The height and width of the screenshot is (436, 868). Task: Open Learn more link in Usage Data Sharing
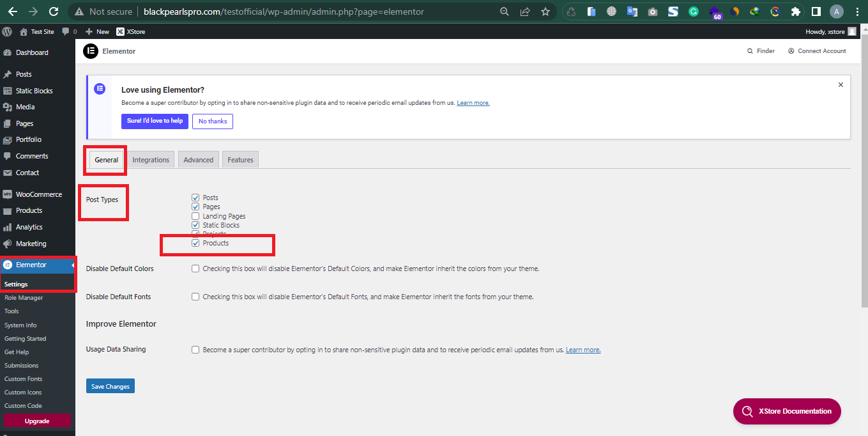click(x=583, y=350)
